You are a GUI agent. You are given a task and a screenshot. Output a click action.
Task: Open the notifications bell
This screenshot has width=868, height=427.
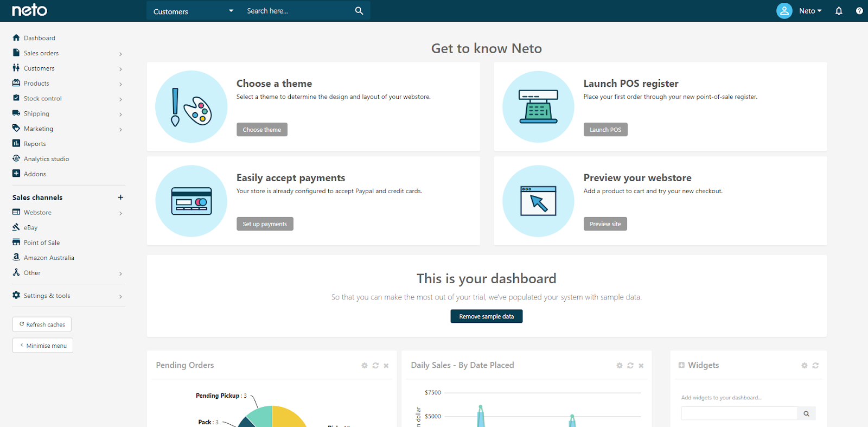click(x=839, y=11)
